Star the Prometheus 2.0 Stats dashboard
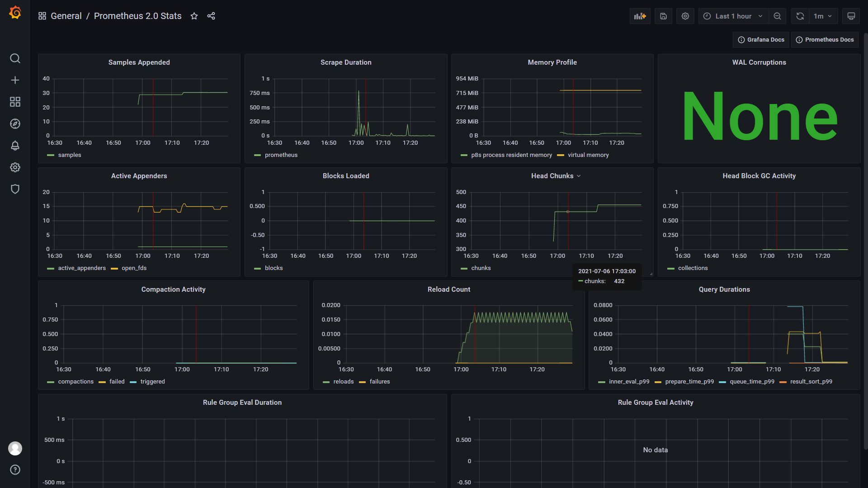The height and width of the screenshot is (488, 868). click(193, 16)
